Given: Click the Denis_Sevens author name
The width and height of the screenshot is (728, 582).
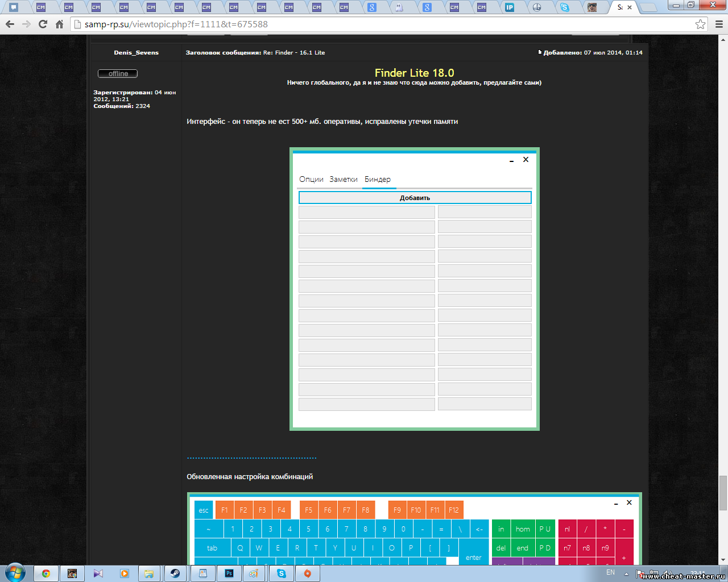Looking at the screenshot, I should (136, 52).
